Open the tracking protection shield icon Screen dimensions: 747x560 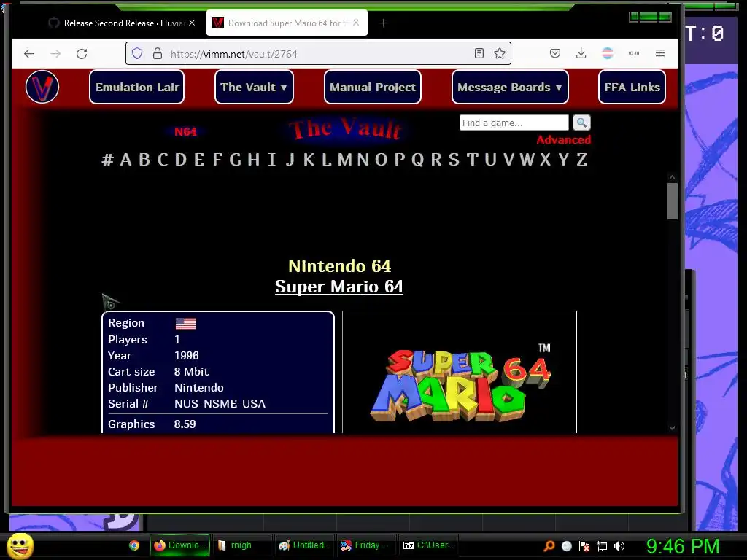[x=137, y=53]
